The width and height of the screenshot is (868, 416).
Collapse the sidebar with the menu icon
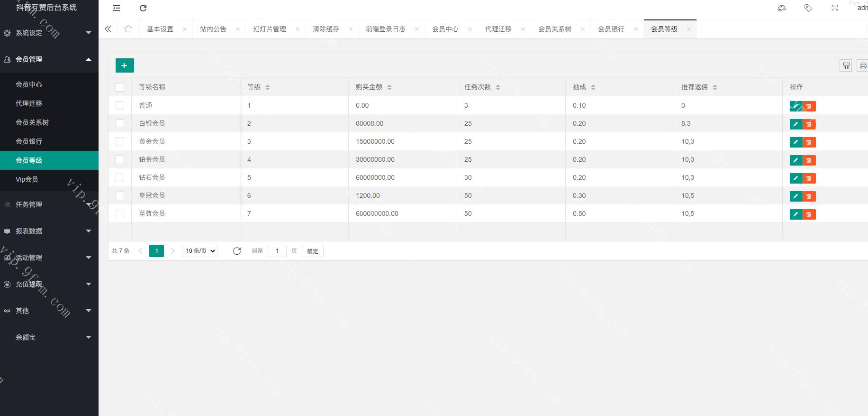117,8
